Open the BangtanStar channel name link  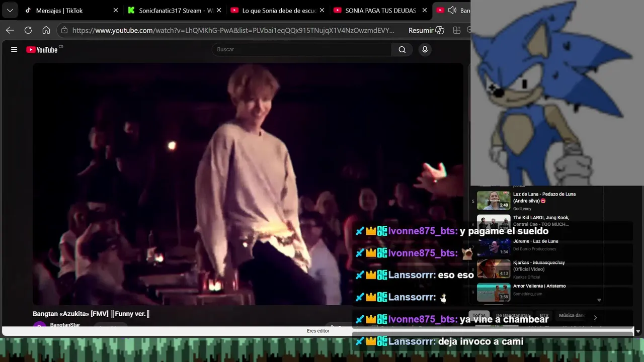point(65,325)
